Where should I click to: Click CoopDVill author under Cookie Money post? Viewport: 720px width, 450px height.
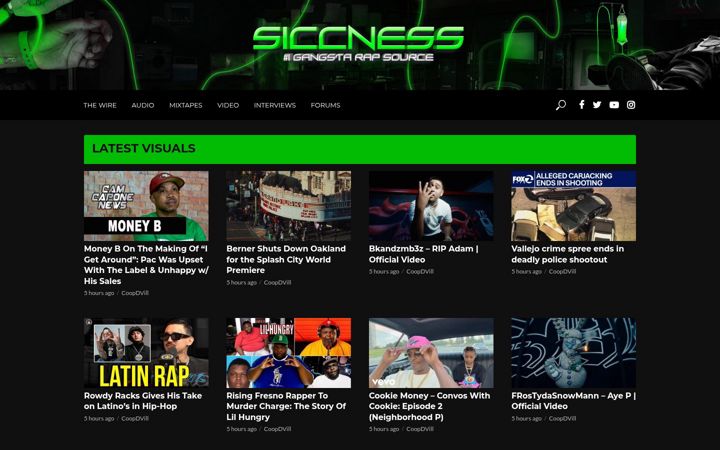(x=420, y=429)
